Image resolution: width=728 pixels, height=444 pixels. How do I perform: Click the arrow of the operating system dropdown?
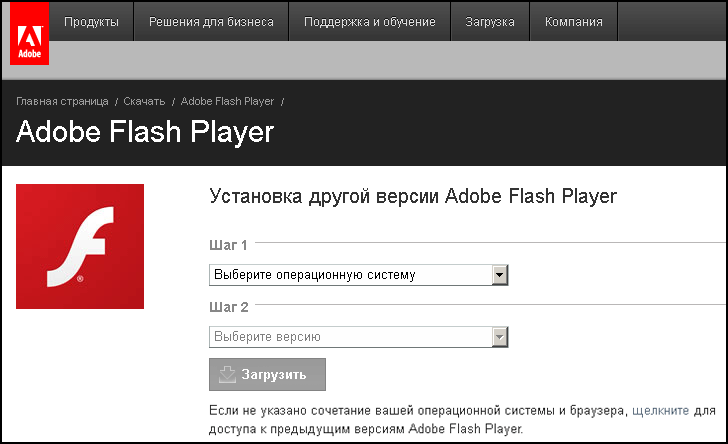[500, 275]
